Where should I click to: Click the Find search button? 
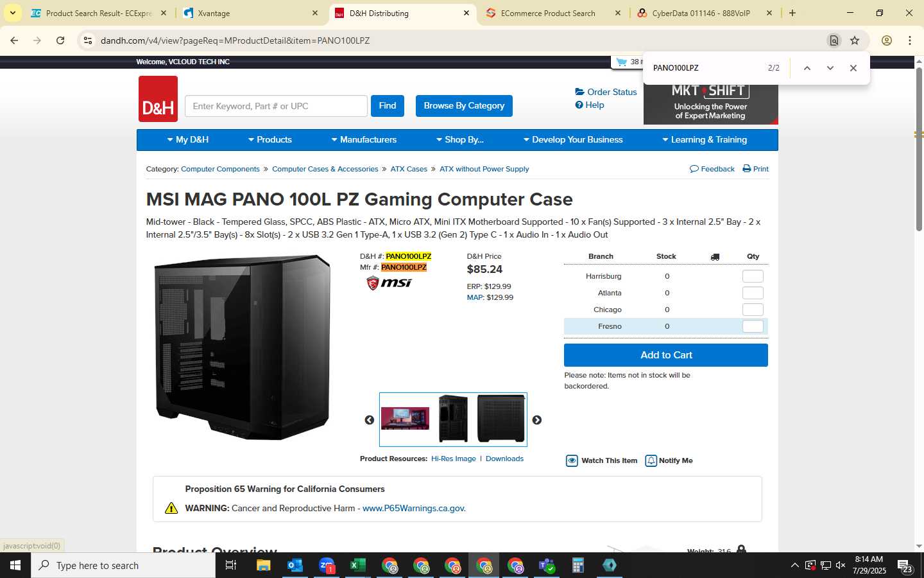click(x=388, y=106)
